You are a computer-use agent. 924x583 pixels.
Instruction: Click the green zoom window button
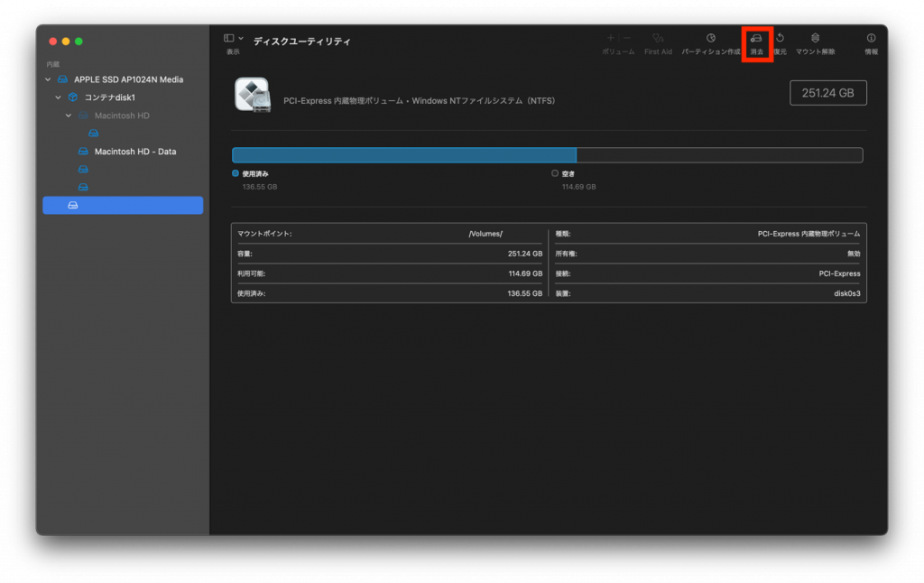(x=79, y=42)
